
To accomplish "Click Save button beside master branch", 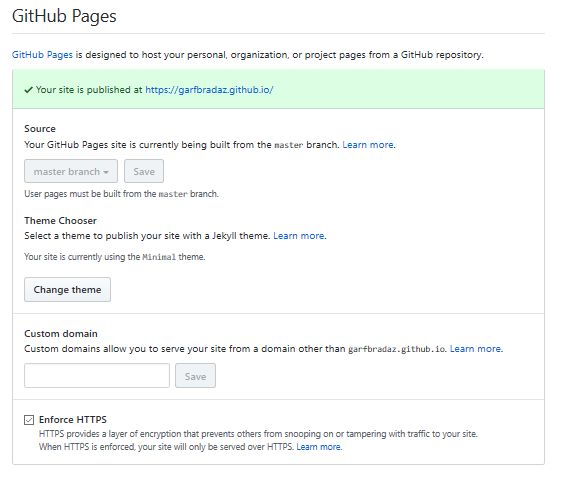I will pos(144,171).
